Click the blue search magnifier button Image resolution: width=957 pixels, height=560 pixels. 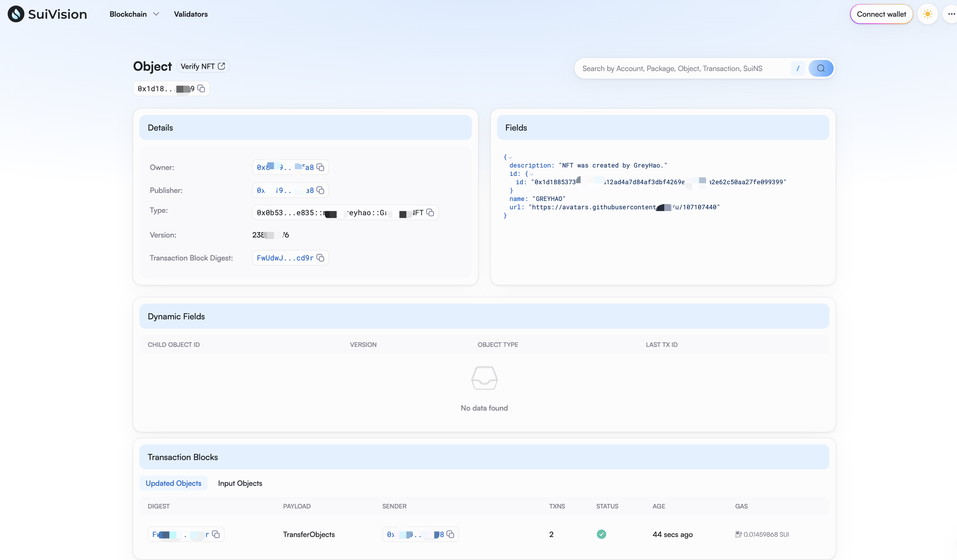pos(821,68)
